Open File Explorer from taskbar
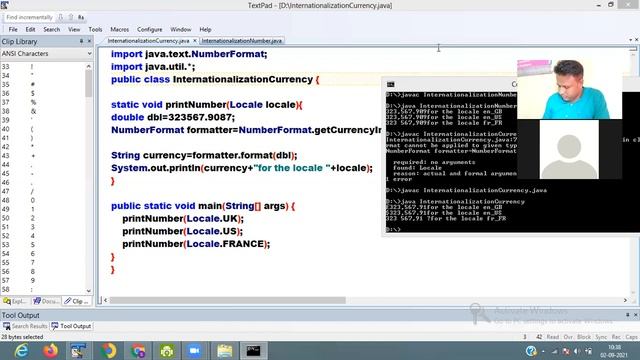Image resolution: width=640 pixels, height=360 pixels. coord(224,351)
